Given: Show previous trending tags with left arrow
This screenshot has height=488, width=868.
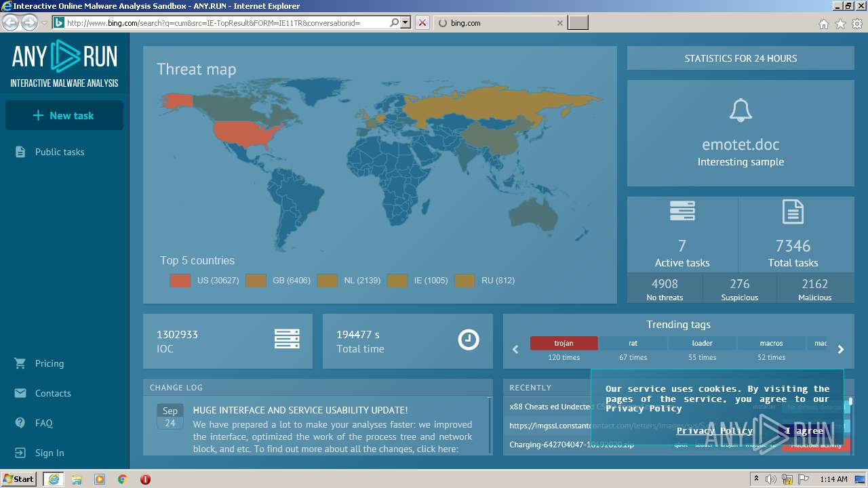Looking at the screenshot, I should pos(515,350).
